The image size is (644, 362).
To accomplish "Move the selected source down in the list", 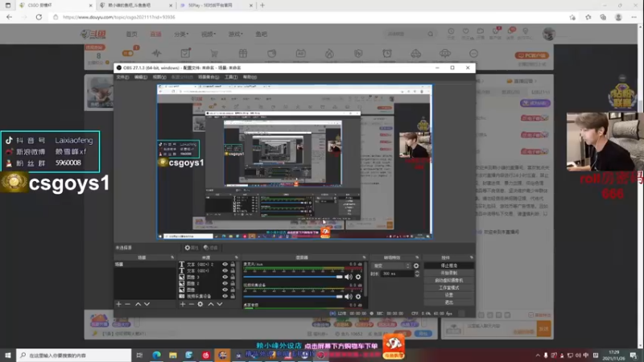I will [x=220, y=304].
